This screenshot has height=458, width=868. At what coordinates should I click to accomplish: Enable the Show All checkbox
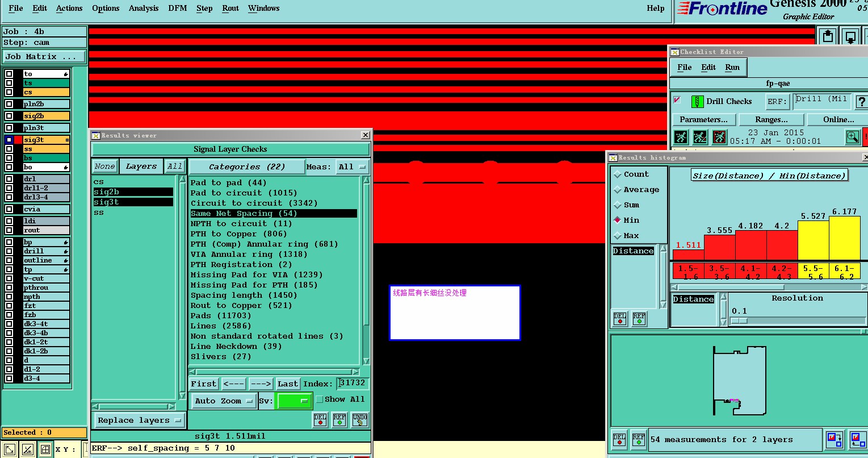pyautogui.click(x=320, y=399)
